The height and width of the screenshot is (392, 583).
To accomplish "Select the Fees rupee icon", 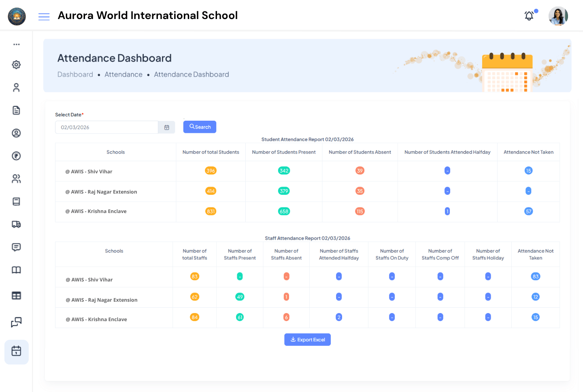I will 16,156.
